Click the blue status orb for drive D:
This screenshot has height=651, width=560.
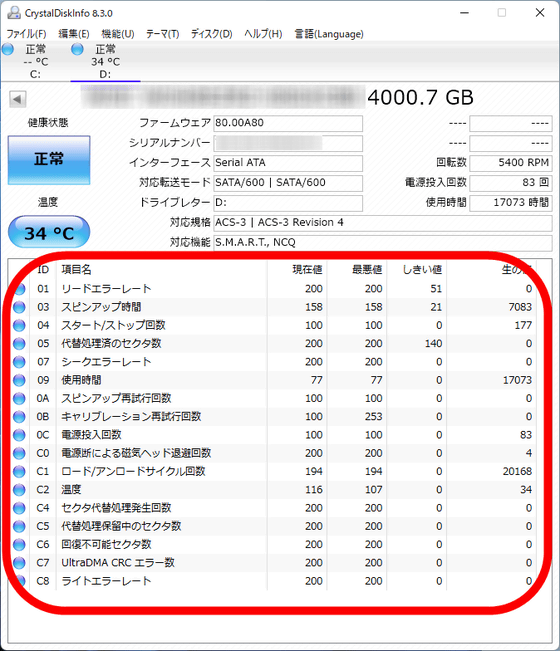tap(77, 49)
